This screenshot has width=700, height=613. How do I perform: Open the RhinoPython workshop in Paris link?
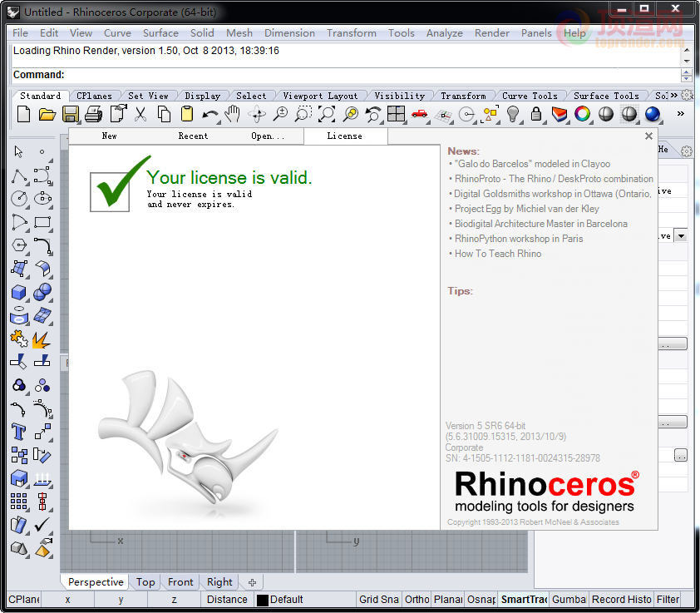point(519,239)
